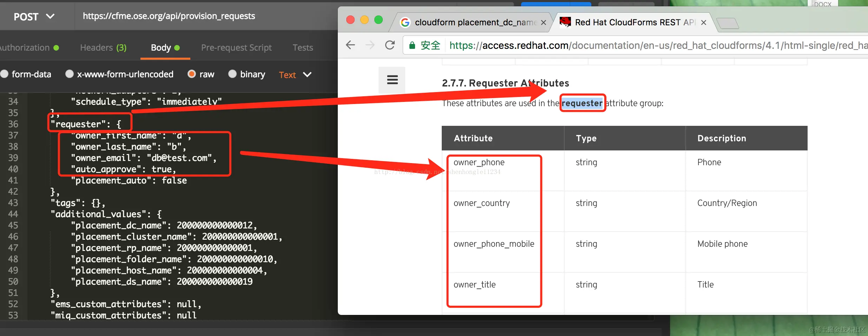Click the Google favicon on the first tab
This screenshot has width=868, height=336.
(405, 22)
